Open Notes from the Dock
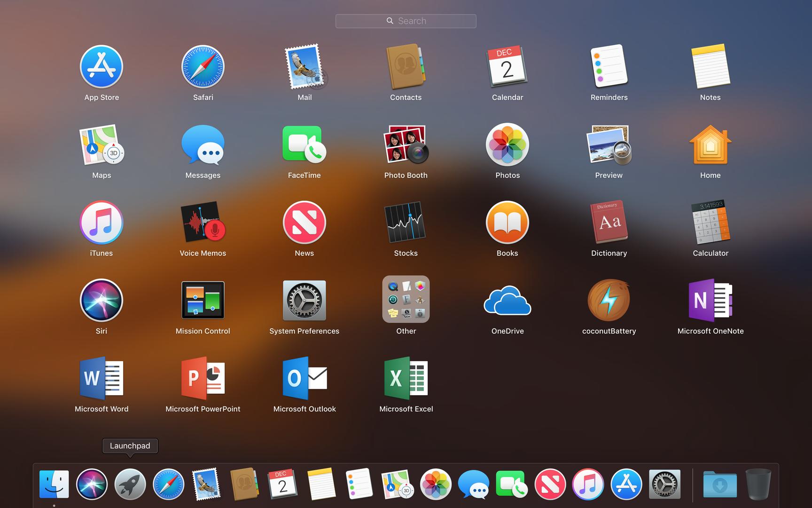Viewport: 812px width, 508px height. [321, 484]
